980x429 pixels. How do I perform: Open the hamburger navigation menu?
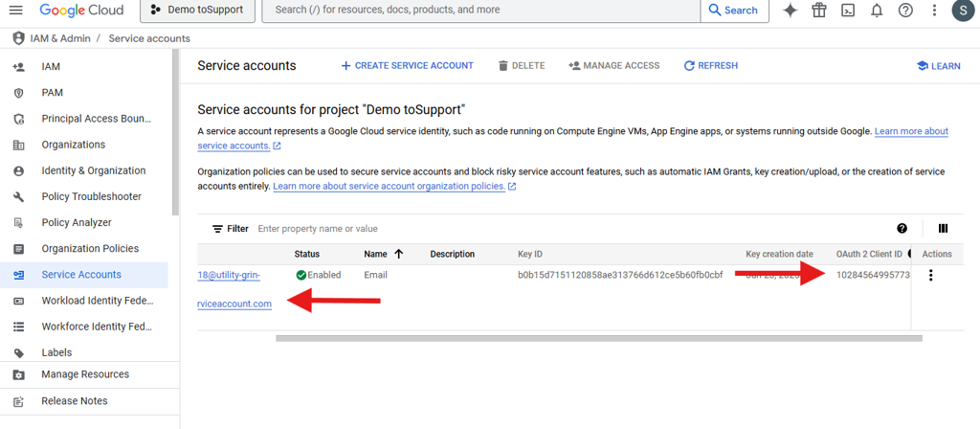click(x=16, y=11)
